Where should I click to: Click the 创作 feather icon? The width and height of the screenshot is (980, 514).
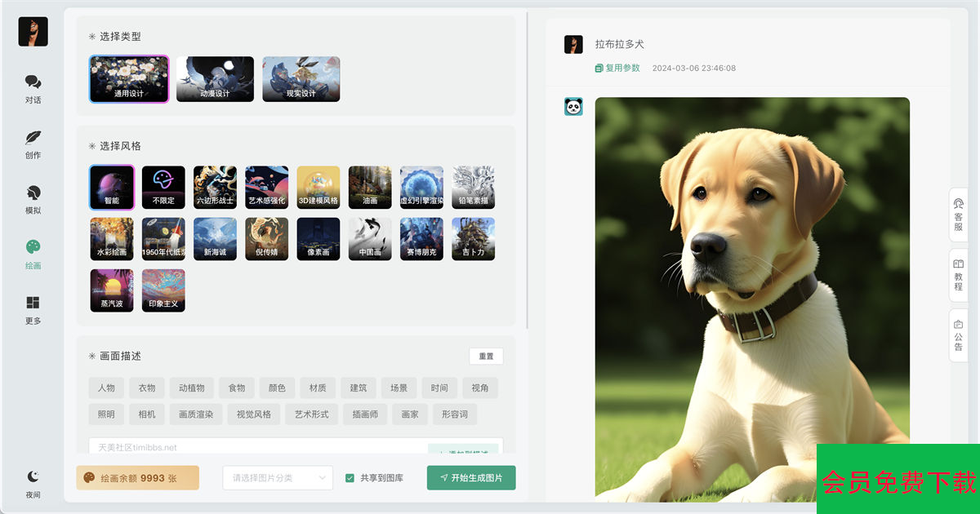pyautogui.click(x=33, y=138)
